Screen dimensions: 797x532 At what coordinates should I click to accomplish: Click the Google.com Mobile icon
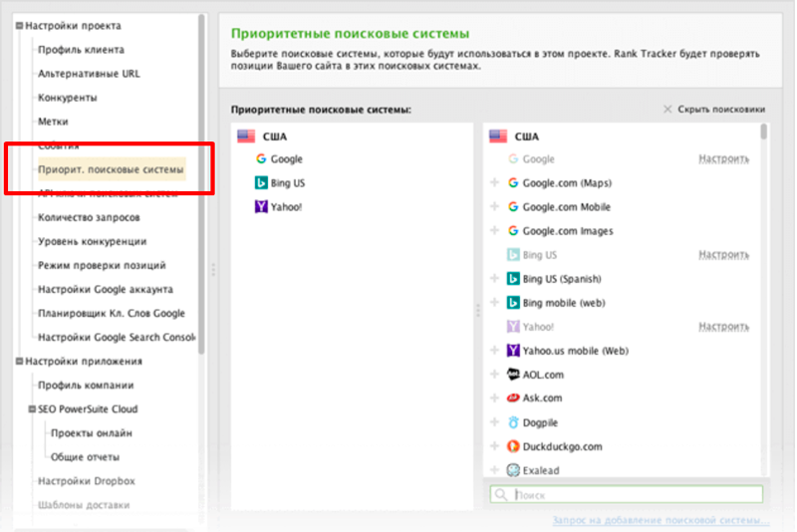click(x=513, y=207)
